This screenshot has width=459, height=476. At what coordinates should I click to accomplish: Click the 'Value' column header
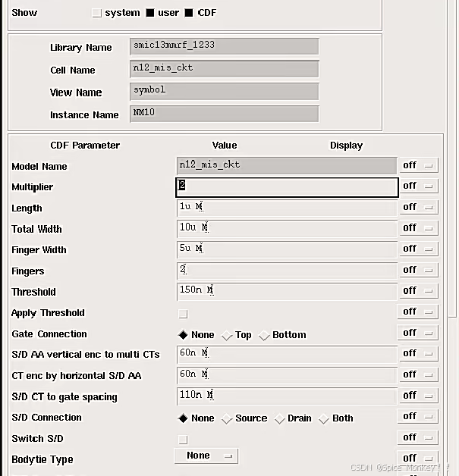pos(225,146)
